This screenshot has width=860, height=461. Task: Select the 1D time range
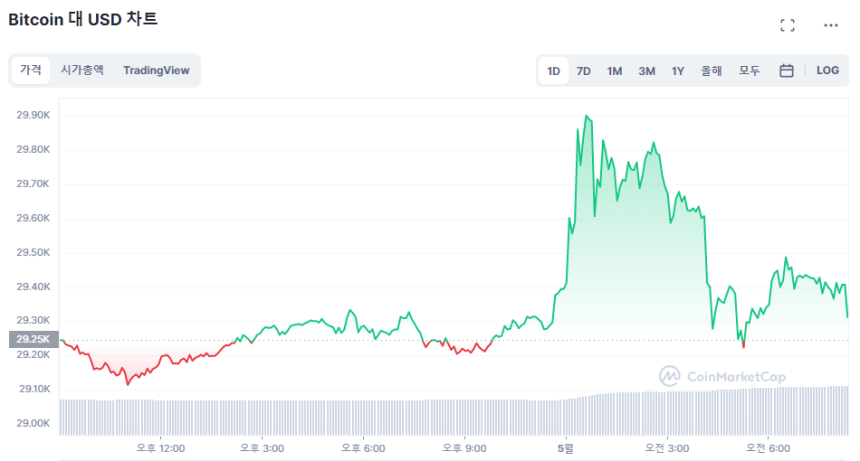pos(553,71)
